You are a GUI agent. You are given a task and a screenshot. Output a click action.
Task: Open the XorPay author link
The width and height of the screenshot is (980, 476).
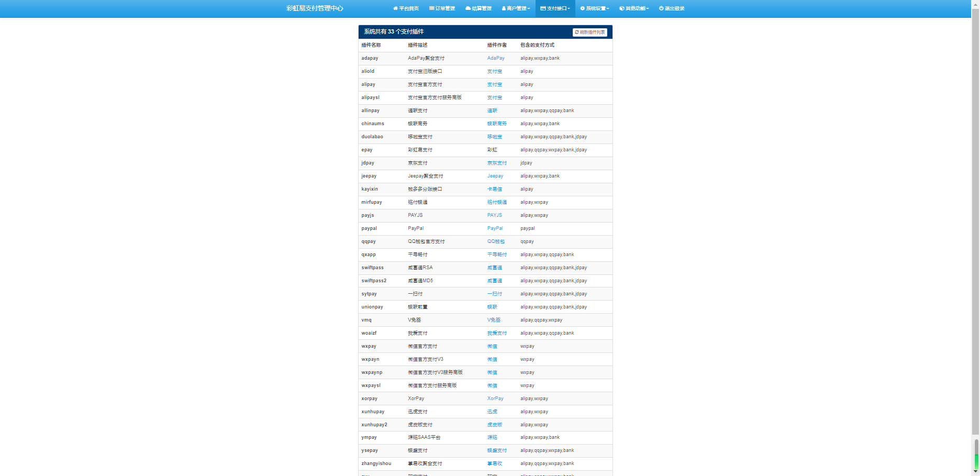(x=495, y=398)
